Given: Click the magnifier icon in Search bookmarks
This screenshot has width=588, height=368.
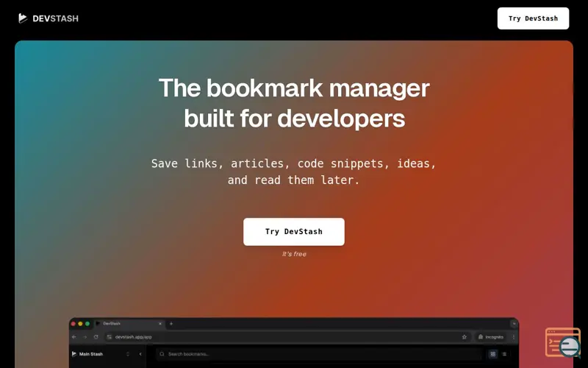Looking at the screenshot, I should click(x=162, y=354).
